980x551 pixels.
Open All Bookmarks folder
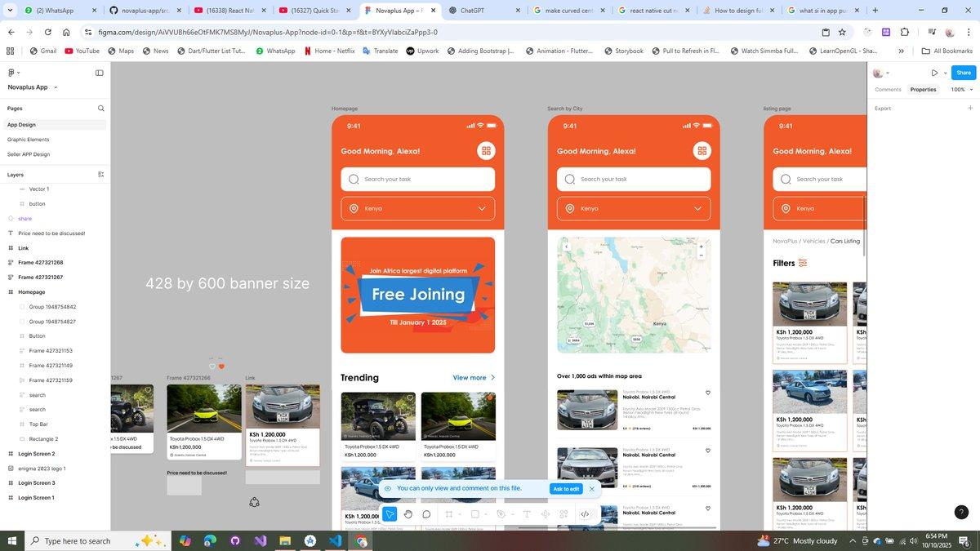coord(946,51)
